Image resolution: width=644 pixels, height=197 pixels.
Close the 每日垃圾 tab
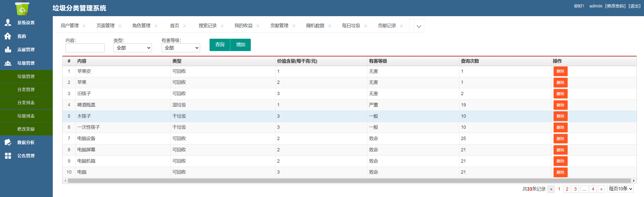pyautogui.click(x=366, y=26)
